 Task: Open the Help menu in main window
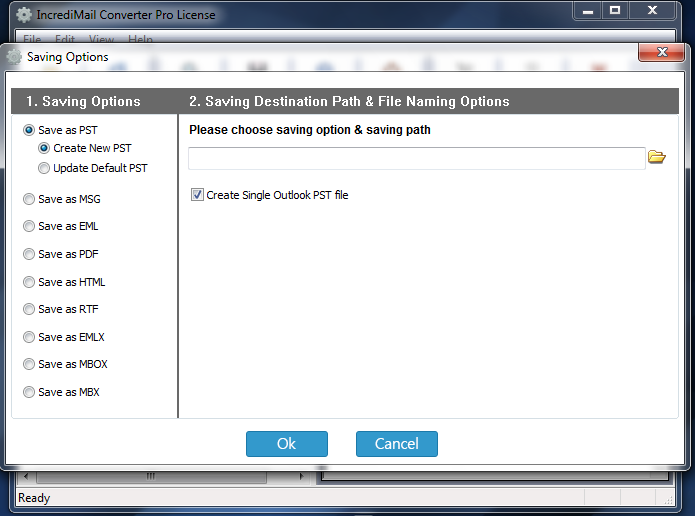(x=140, y=39)
